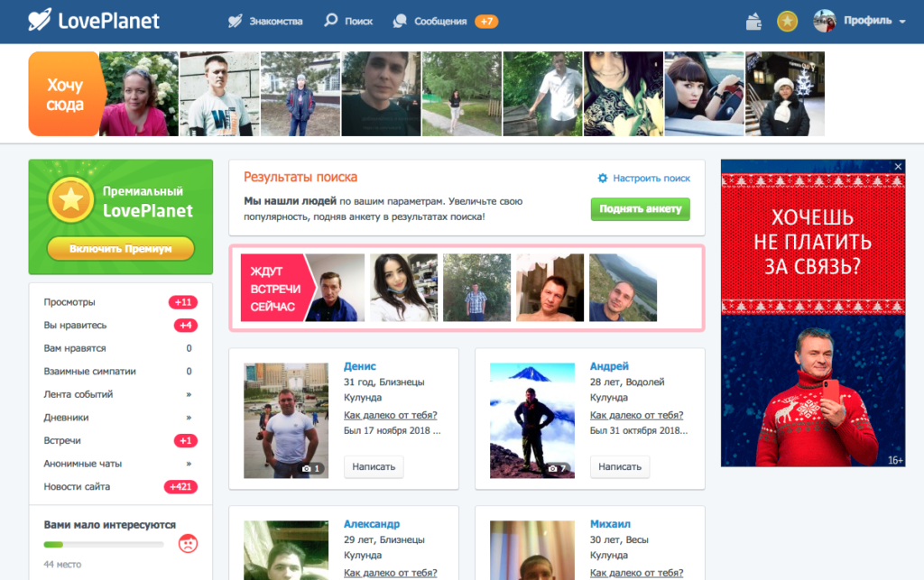The width and height of the screenshot is (924, 580).
Task: Click the LovePlanet logo
Action: click(93, 21)
